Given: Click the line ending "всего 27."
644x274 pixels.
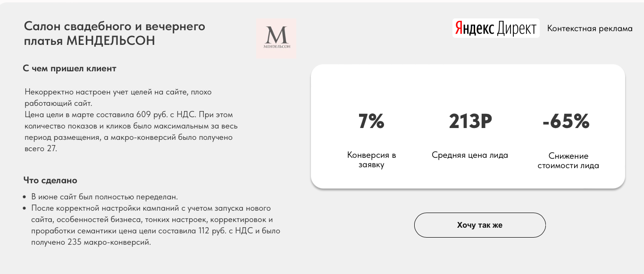Looking at the screenshot, I should (41, 148).
